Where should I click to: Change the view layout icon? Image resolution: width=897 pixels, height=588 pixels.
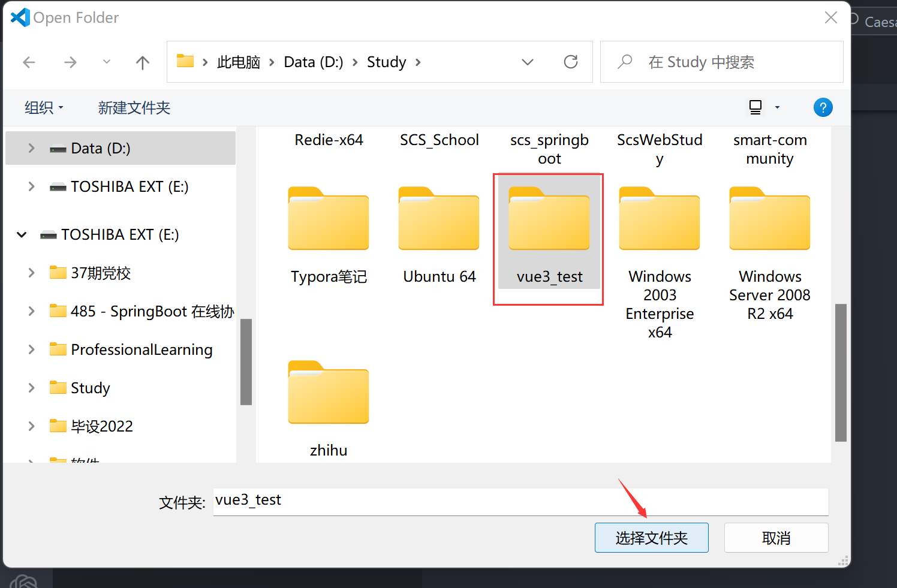(x=755, y=107)
